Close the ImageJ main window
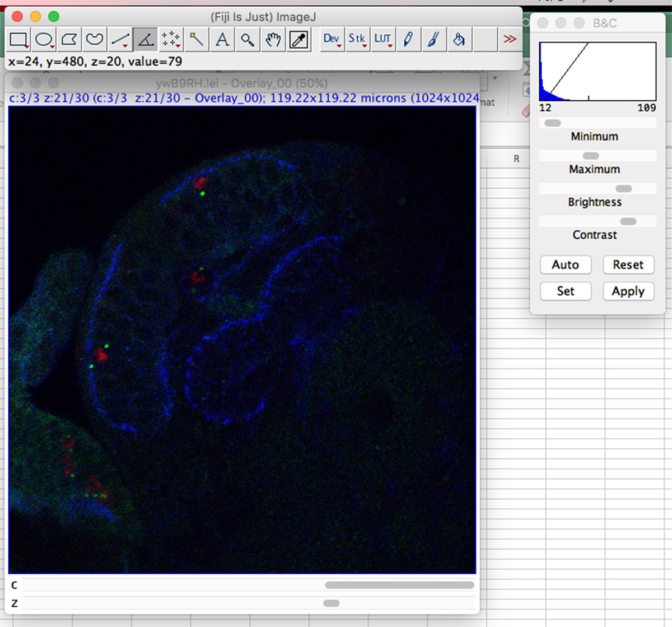Image resolution: width=672 pixels, height=627 pixels. (x=17, y=16)
